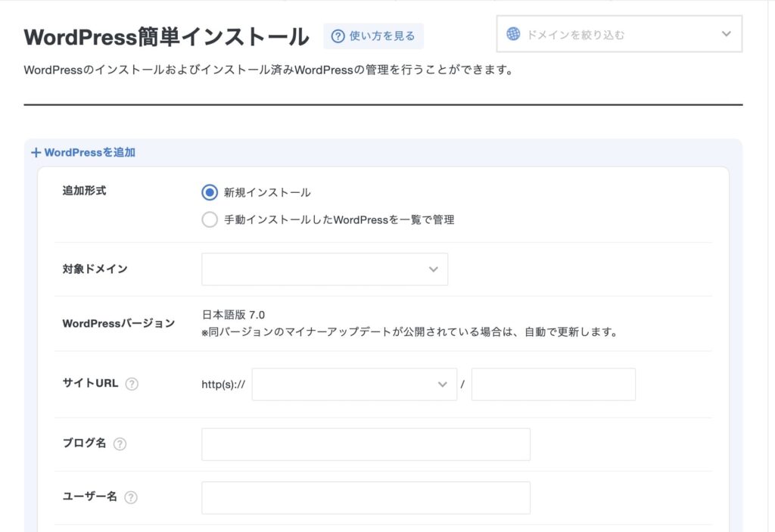Click the plus icon beside WordPressを追加
775x532 pixels.
tap(36, 152)
